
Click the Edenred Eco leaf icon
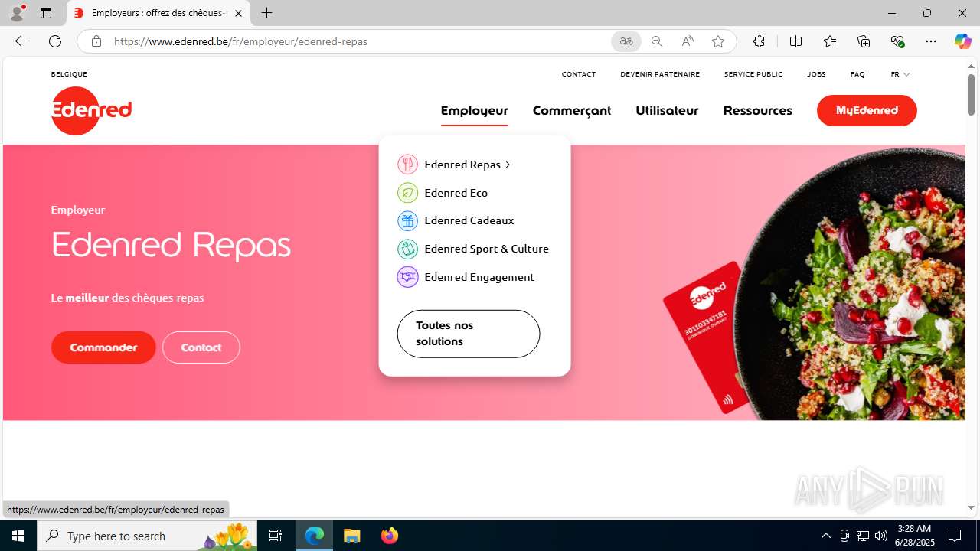pyautogui.click(x=407, y=193)
